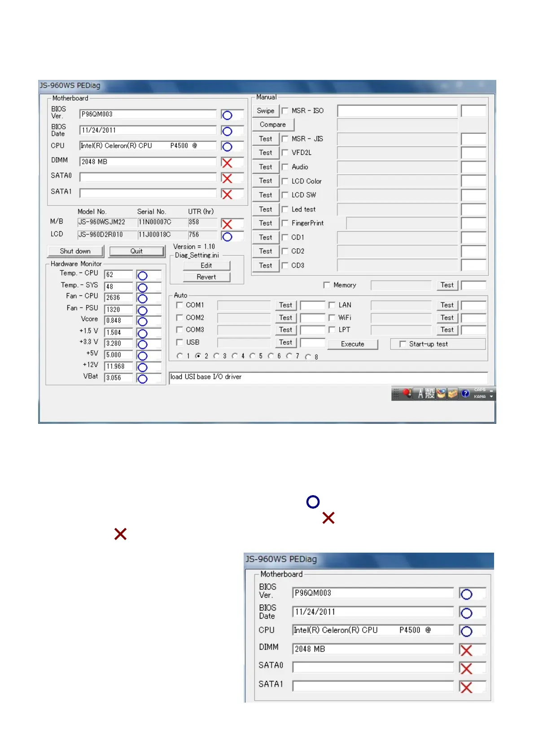
Task: Enable the Start-up test checkbox
Action: tap(403, 344)
